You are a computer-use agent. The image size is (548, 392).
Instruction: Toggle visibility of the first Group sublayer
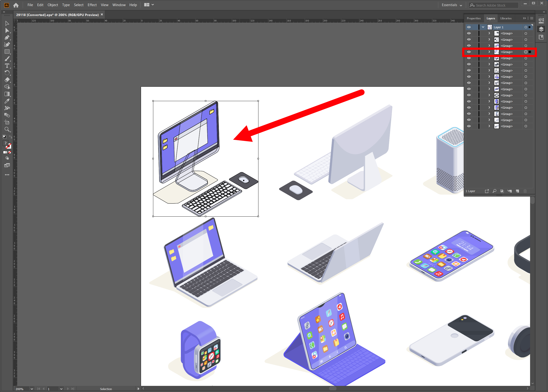[x=469, y=33]
